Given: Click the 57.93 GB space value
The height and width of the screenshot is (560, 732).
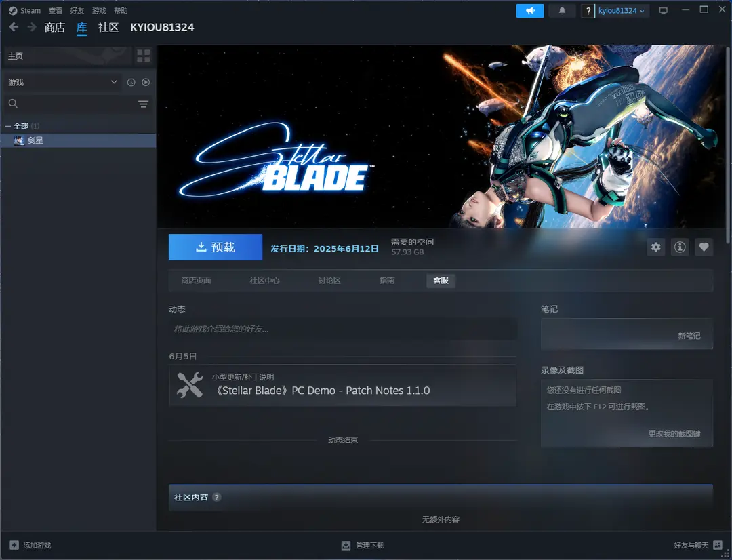Looking at the screenshot, I should tap(407, 252).
